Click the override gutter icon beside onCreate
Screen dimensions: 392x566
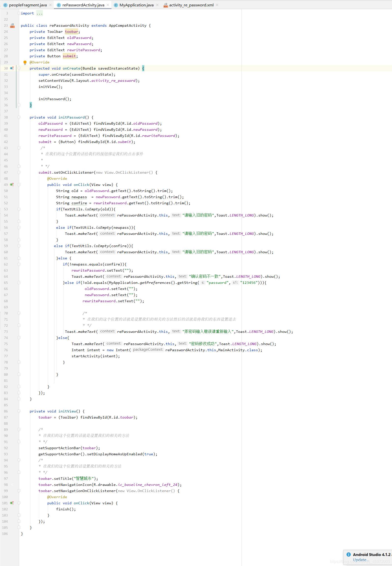[12, 68]
